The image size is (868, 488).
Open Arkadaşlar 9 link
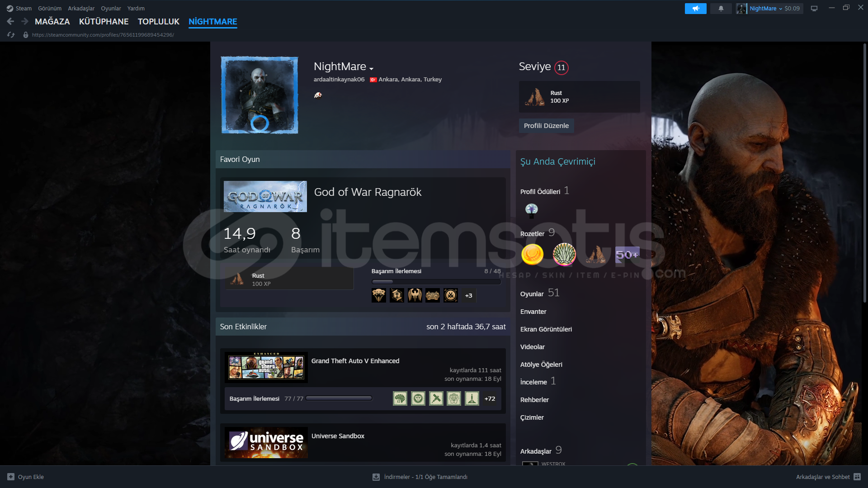click(x=541, y=450)
